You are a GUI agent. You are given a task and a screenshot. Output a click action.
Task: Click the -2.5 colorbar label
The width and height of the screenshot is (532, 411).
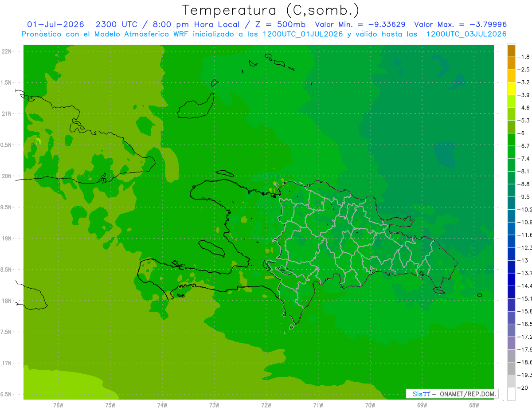(x=524, y=70)
